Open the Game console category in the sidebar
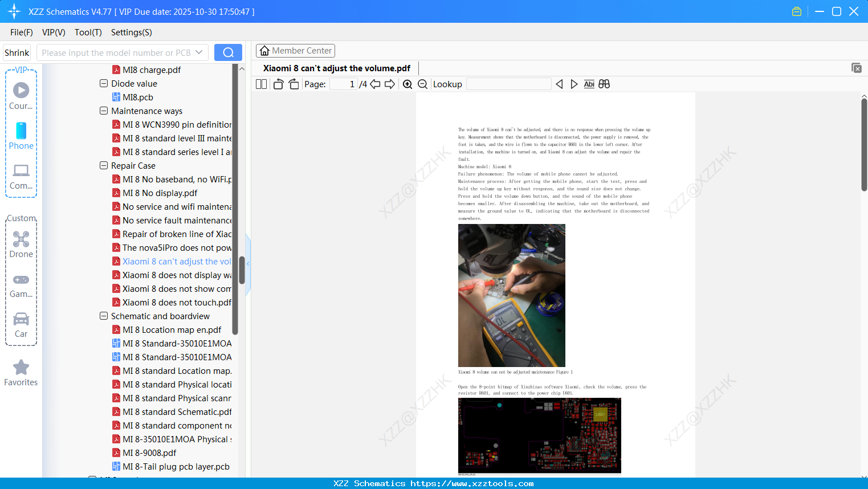 coord(21,286)
